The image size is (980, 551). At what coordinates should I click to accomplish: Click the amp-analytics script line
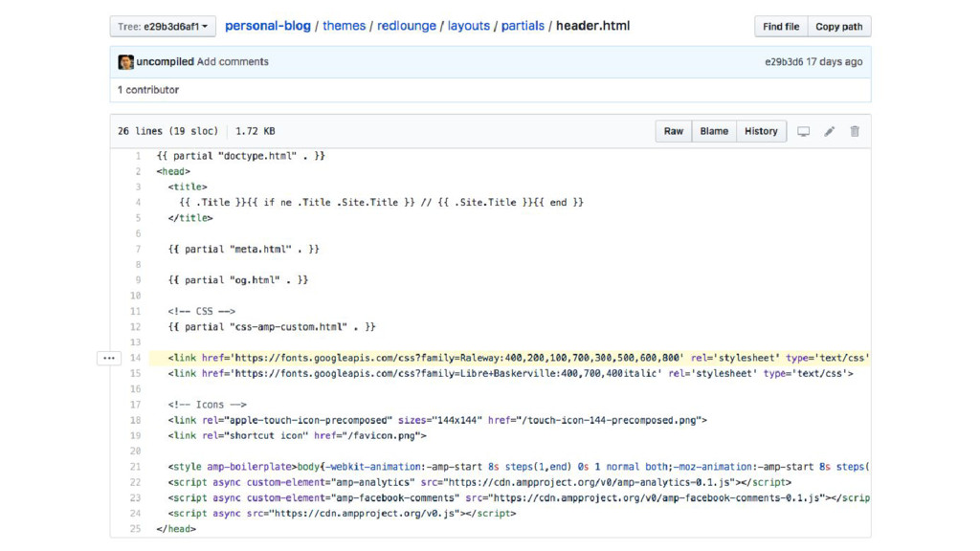[479, 482]
